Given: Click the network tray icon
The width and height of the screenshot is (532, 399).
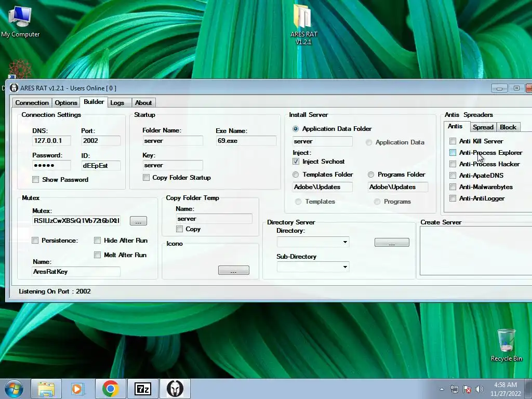Looking at the screenshot, I should click(x=454, y=390).
